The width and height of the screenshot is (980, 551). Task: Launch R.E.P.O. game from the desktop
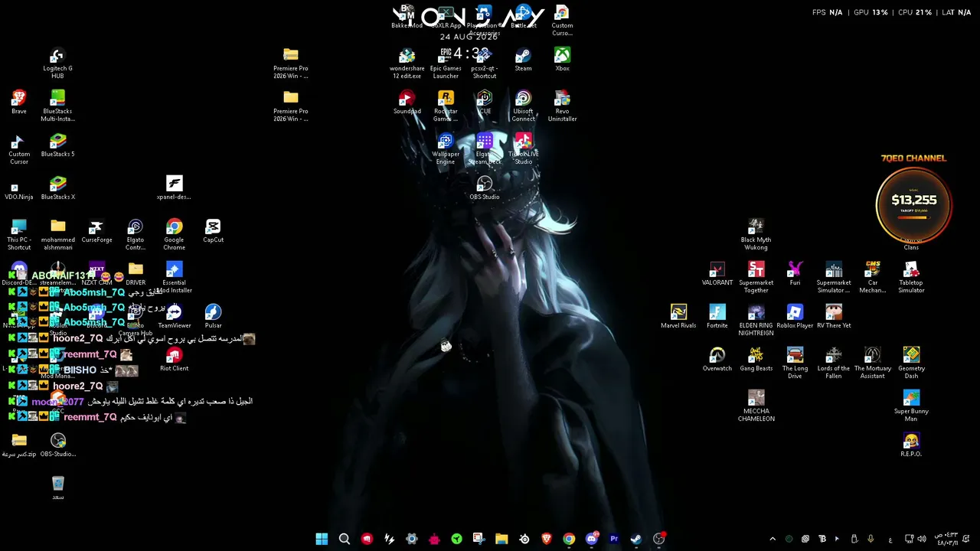click(911, 445)
